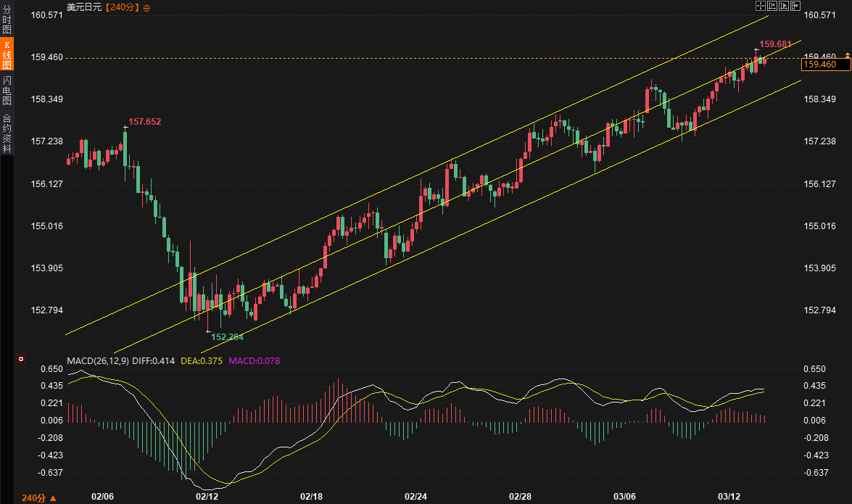The width and height of the screenshot is (852, 504).
Task: Click the scroll-chart-back axis icon
Action: [x=772, y=6]
